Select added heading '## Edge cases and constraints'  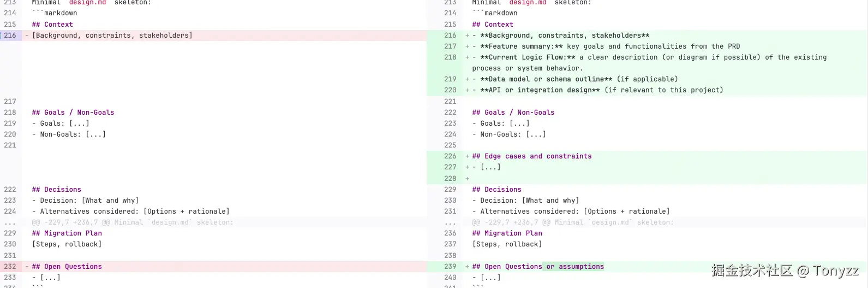532,156
